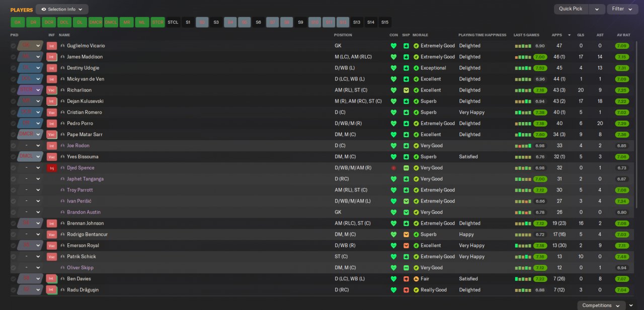Click the 7.60 last-5 rating of Pape Matar Sarr

540,135
